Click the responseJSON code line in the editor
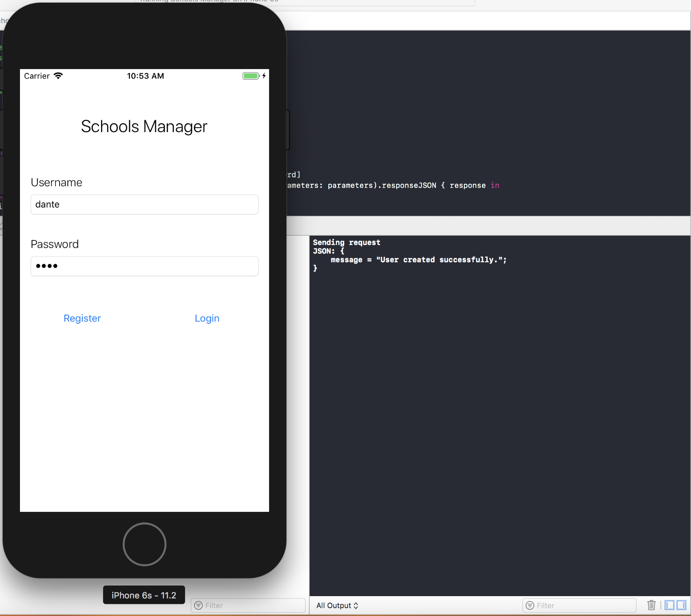Image resolution: width=691 pixels, height=616 pixels. (393, 186)
